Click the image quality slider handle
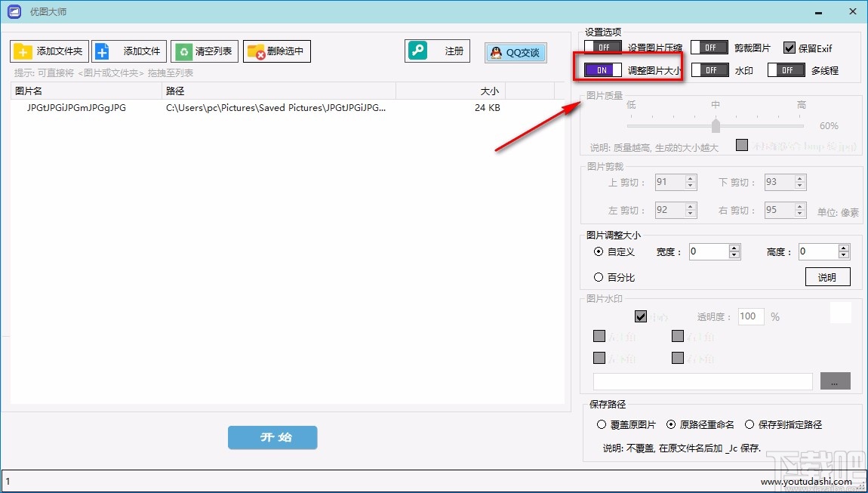Screen dimensions: 868x493 (716, 125)
